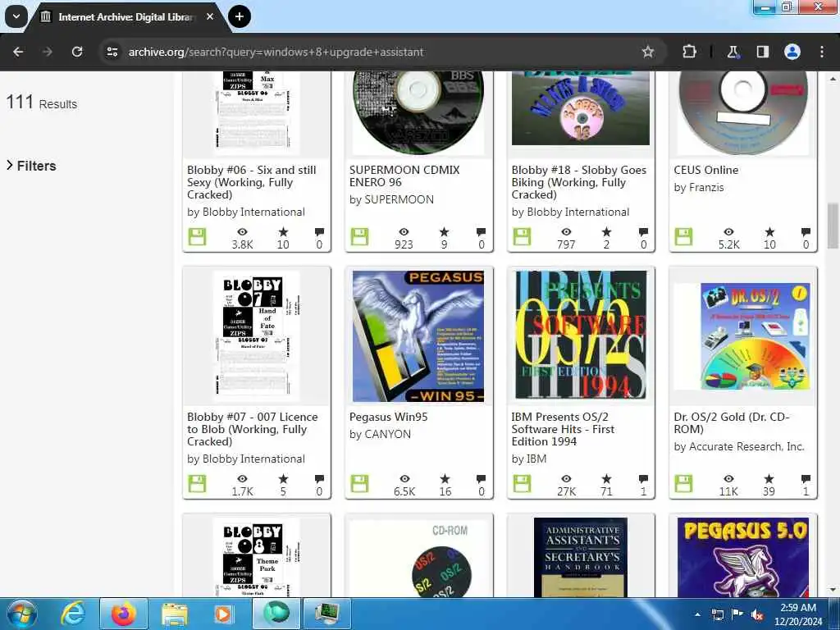Click the SUPERMOON disc cover thumbnail
The width and height of the screenshot is (840, 630).
coord(418,112)
